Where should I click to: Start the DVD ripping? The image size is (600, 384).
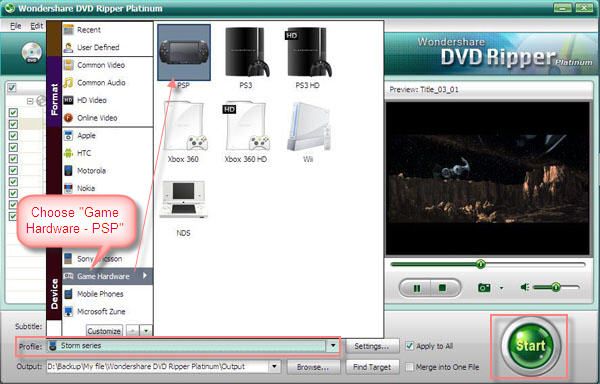coord(530,346)
